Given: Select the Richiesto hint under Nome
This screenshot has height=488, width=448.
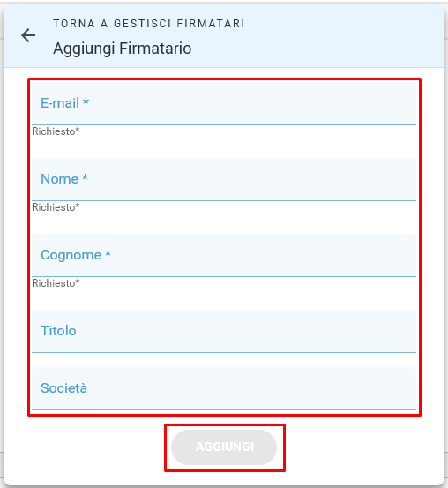Looking at the screenshot, I should click(x=56, y=207).
